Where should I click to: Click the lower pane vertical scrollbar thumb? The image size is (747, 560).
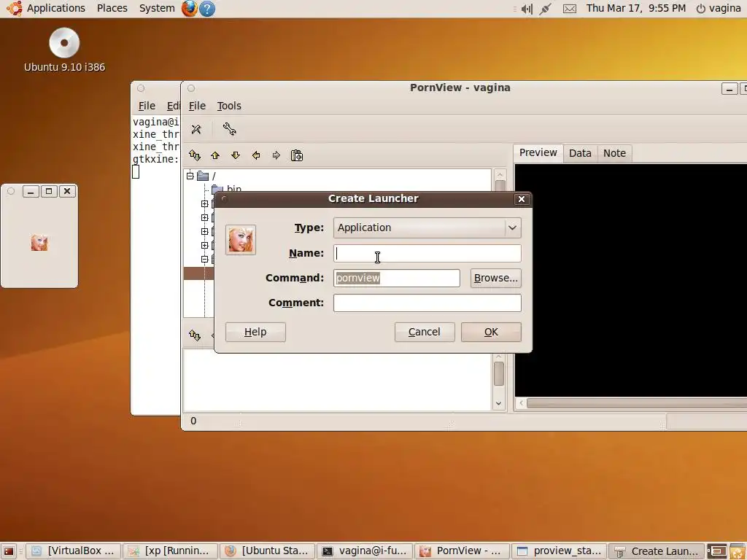coord(499,374)
